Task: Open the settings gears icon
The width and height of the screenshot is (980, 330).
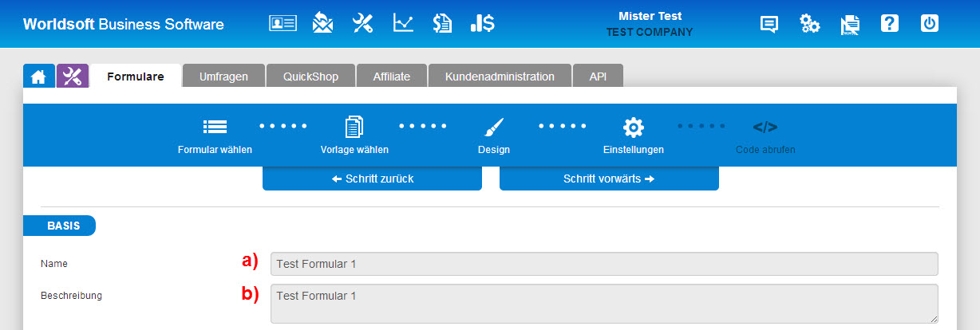Action: click(810, 24)
